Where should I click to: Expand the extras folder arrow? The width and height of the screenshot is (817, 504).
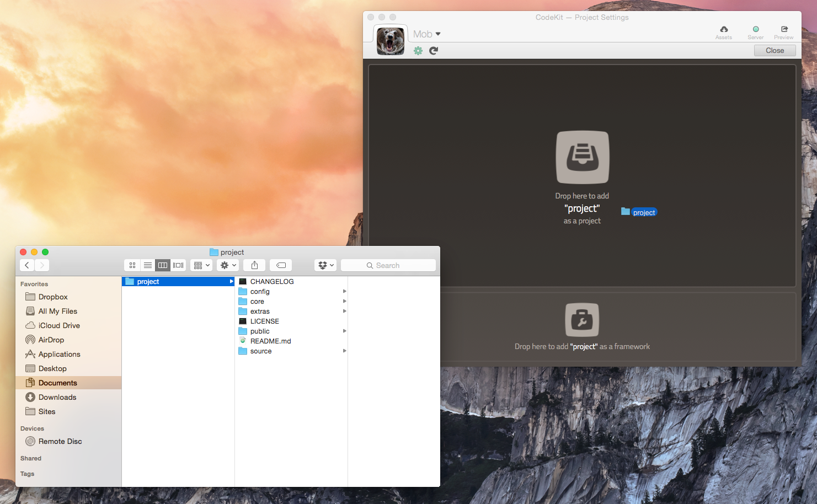click(x=344, y=312)
